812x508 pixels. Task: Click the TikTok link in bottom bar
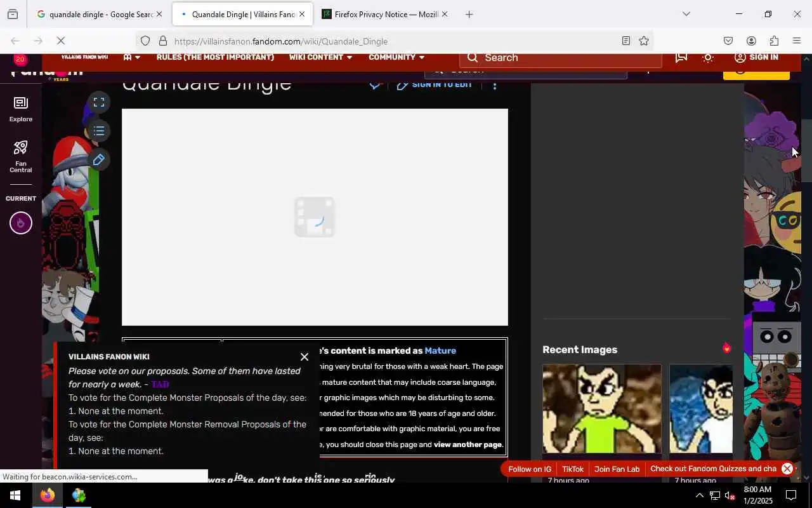point(573,469)
